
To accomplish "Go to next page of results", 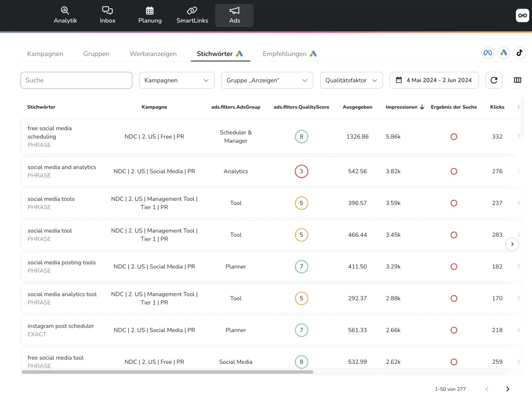I will [x=508, y=389].
